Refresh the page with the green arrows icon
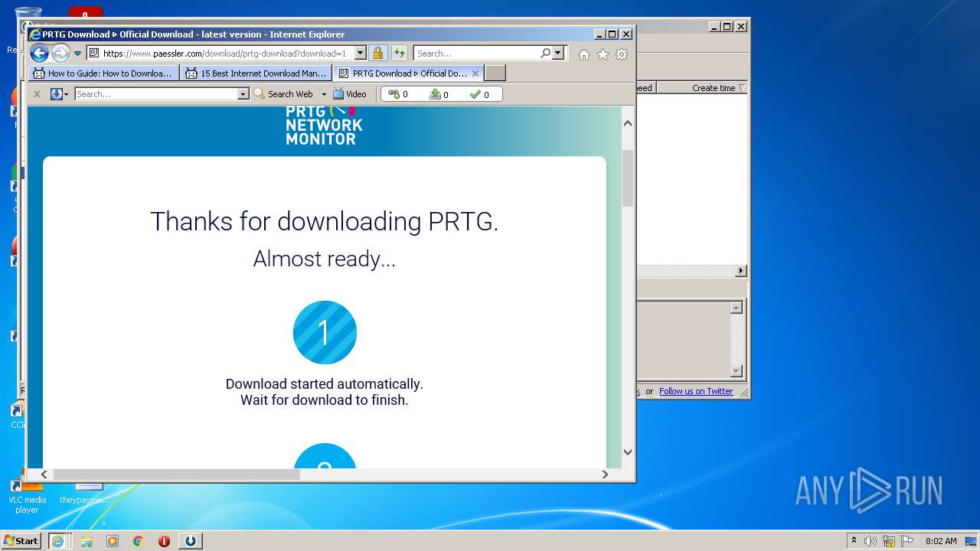The image size is (980, 551). [x=399, y=54]
